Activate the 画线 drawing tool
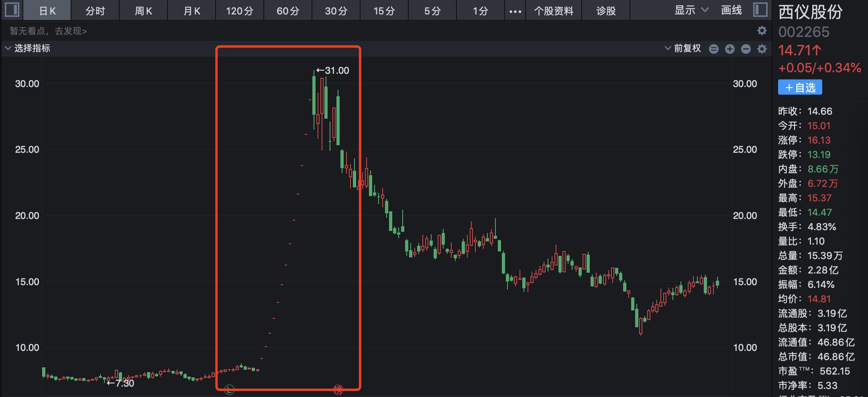Screen dimensions: 868x397 pos(731,10)
